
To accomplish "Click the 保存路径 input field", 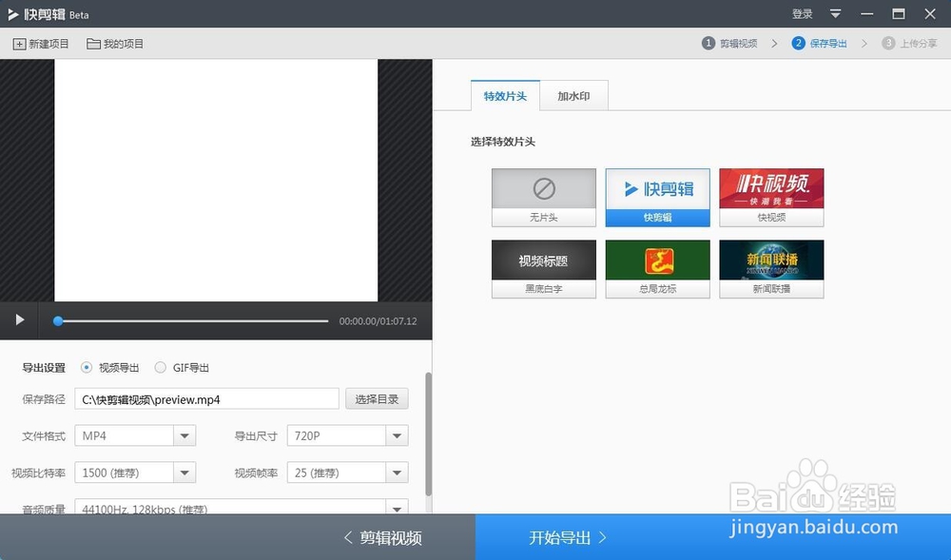I will 206,398.
